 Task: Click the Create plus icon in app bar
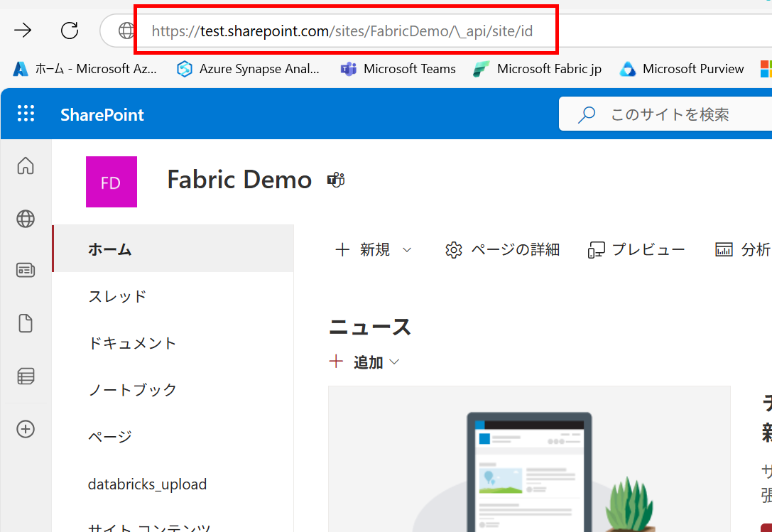pos(26,429)
